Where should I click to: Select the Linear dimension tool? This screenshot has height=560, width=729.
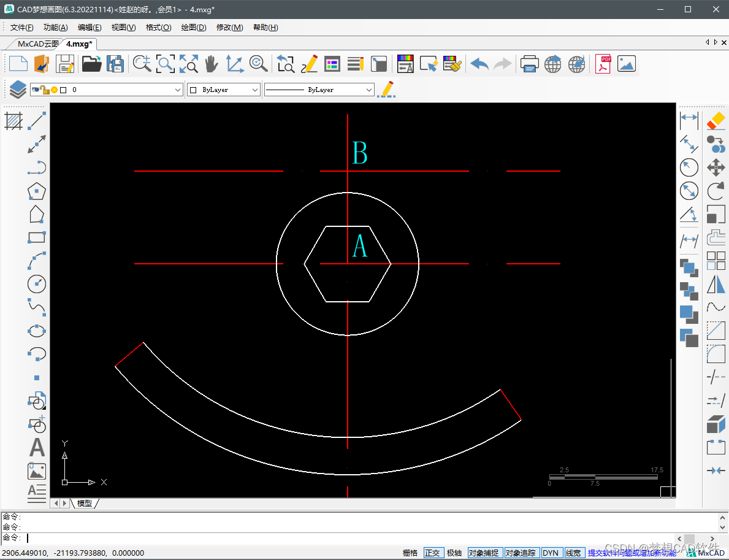[689, 121]
